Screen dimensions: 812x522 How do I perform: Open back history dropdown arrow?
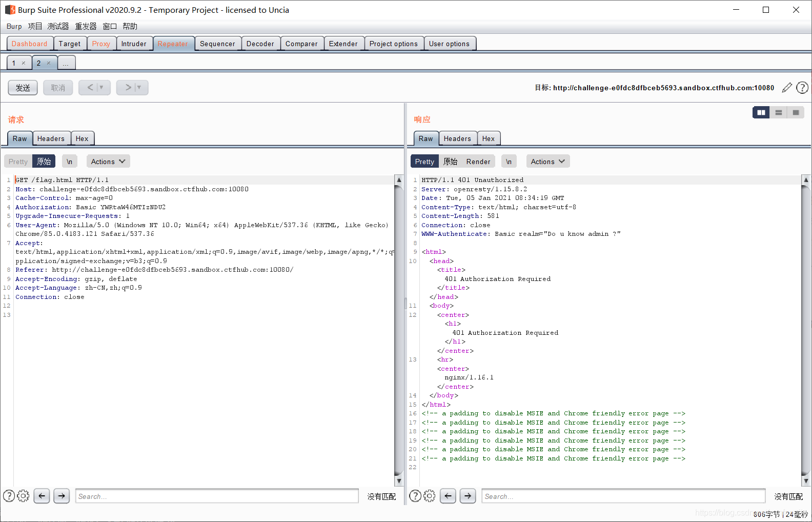(x=101, y=88)
